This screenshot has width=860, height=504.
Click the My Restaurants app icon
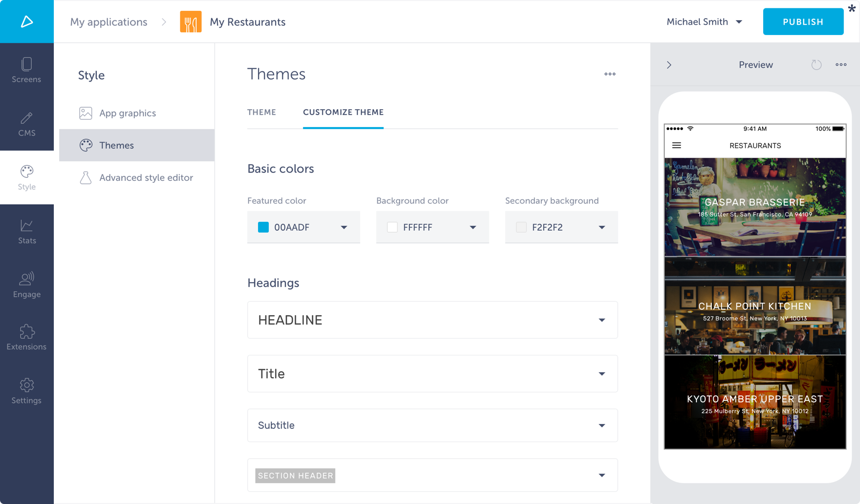pyautogui.click(x=190, y=22)
